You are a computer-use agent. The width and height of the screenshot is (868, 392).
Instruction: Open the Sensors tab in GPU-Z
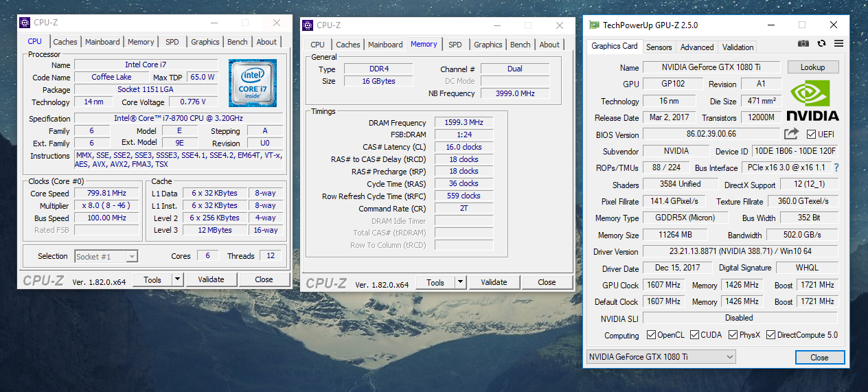(x=659, y=47)
